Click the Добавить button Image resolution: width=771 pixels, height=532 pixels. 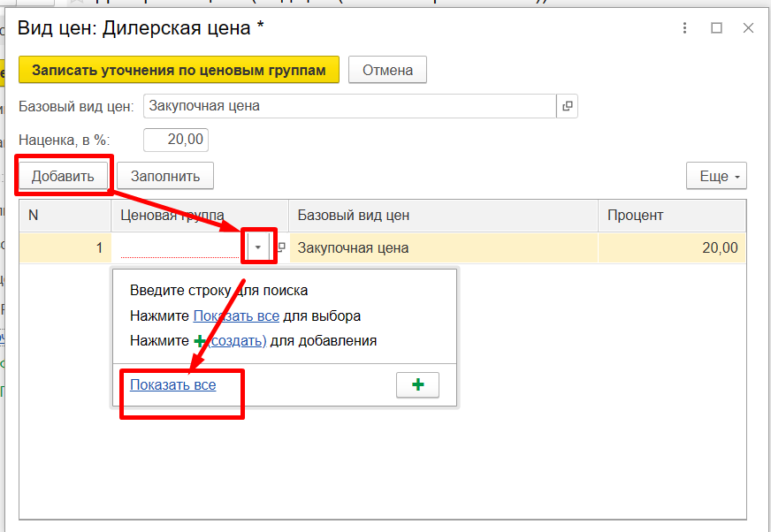point(63,176)
